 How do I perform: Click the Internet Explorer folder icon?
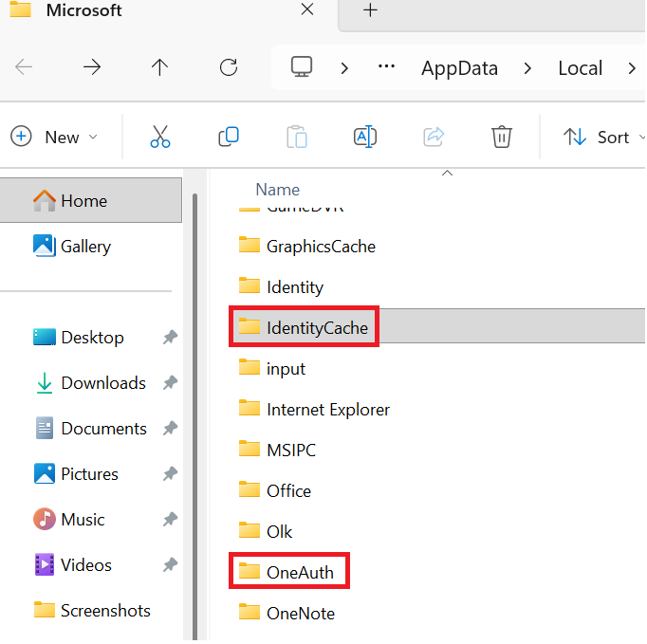[x=250, y=408]
